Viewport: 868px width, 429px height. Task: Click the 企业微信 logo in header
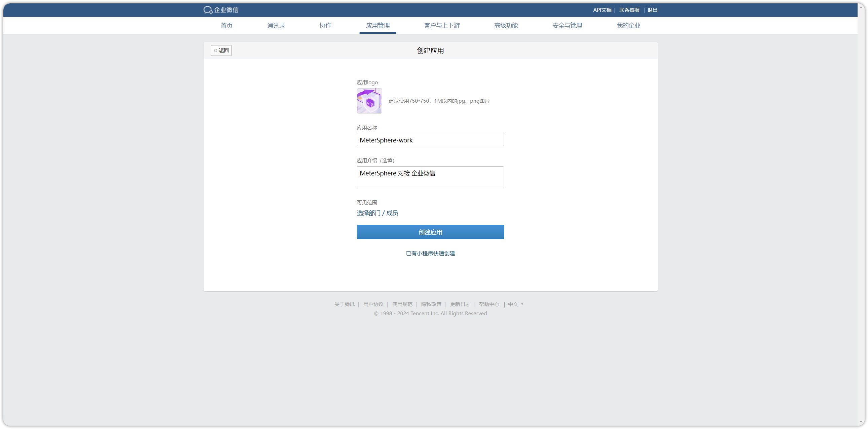pyautogui.click(x=221, y=10)
